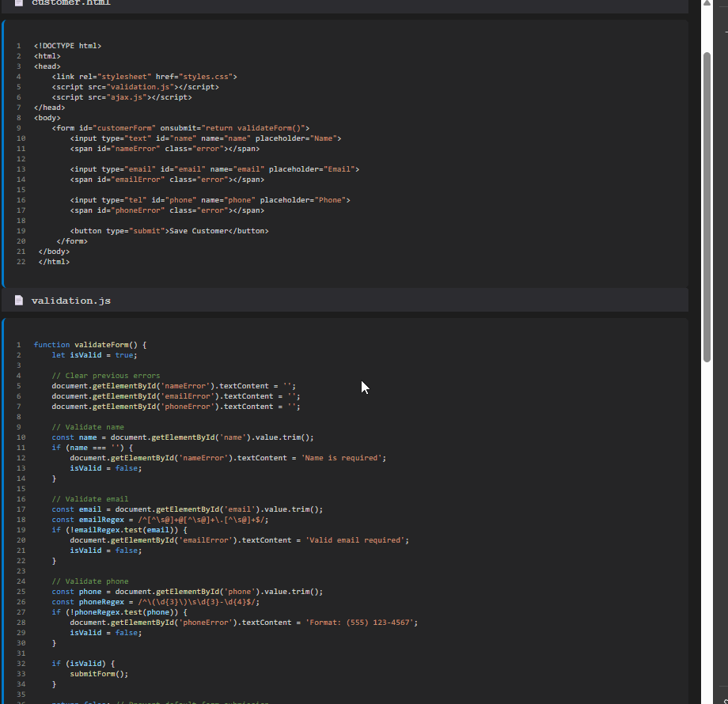Click the 'const phone =' declaration line
Viewport: 728px width, 704px height.
pyautogui.click(x=188, y=592)
